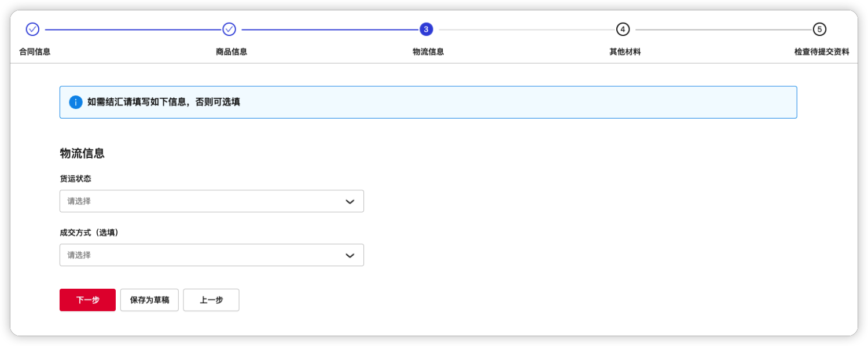This screenshot has width=868, height=346.
Task: Click the checkmark icon above 商品信息
Action: click(x=229, y=29)
